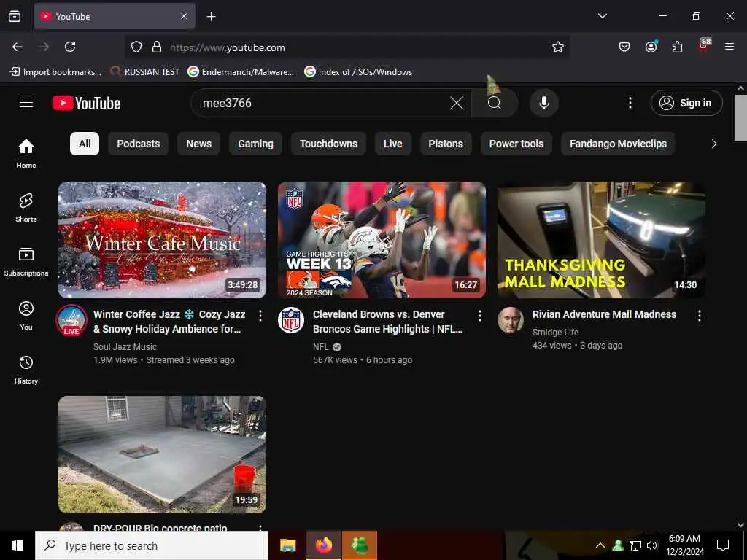Show next category chips arrow

point(713,144)
